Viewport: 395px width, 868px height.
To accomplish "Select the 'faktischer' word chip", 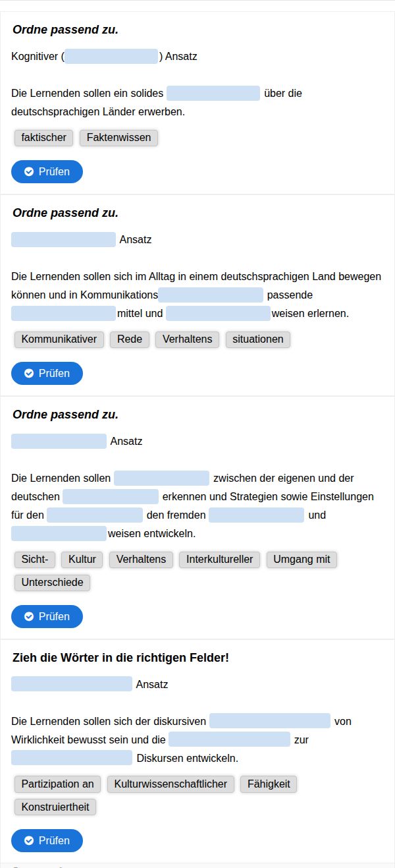I will point(44,138).
